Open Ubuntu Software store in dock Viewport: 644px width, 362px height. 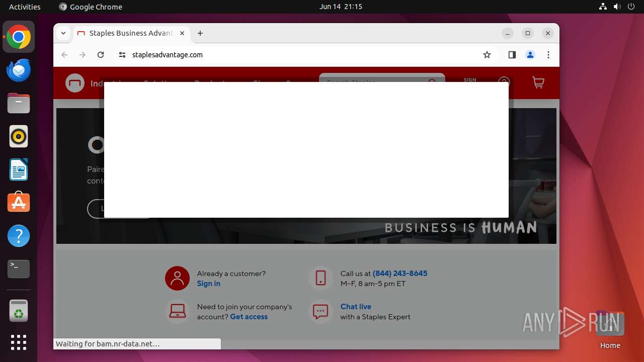point(19,203)
